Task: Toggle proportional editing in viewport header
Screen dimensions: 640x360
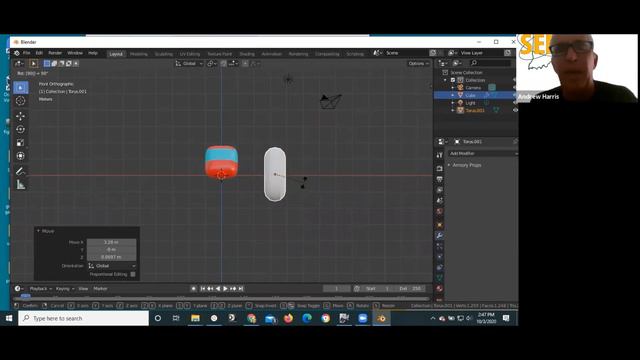Action: click(x=245, y=64)
